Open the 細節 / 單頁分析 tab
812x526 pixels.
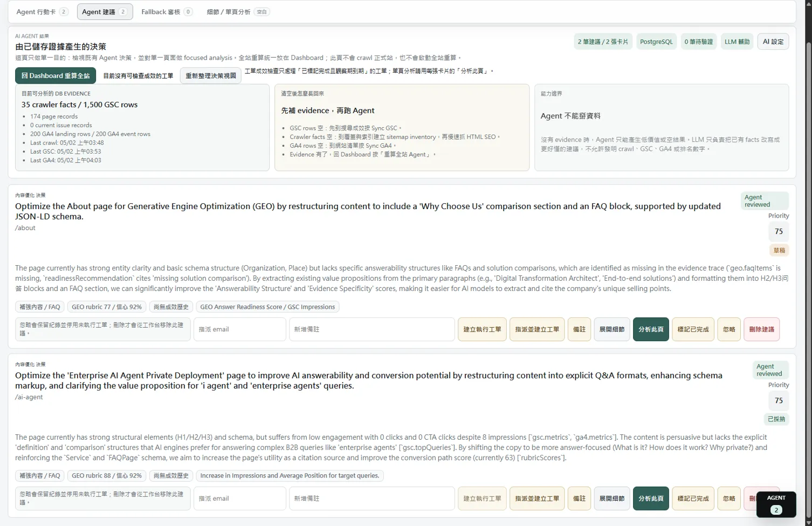pos(238,12)
